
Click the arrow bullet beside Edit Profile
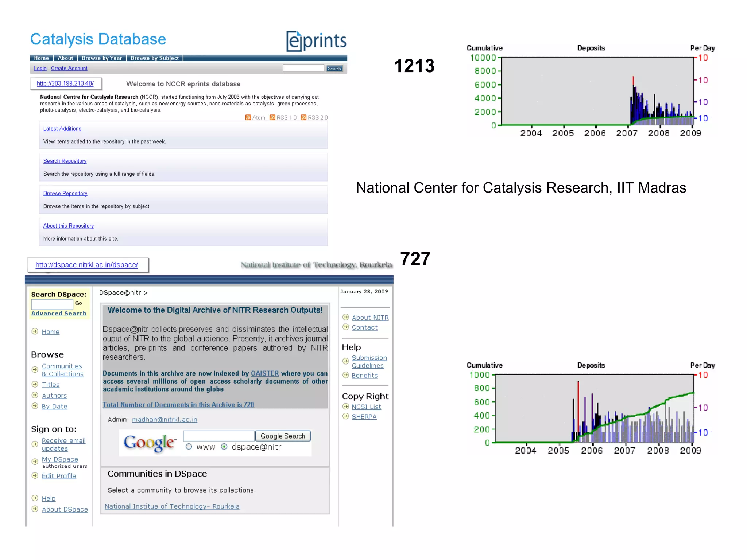(x=35, y=475)
